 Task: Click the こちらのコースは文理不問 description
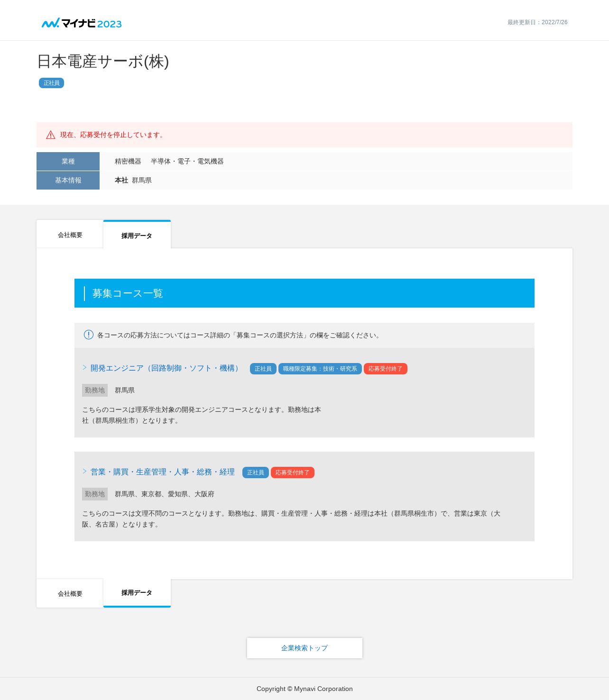[x=291, y=519]
